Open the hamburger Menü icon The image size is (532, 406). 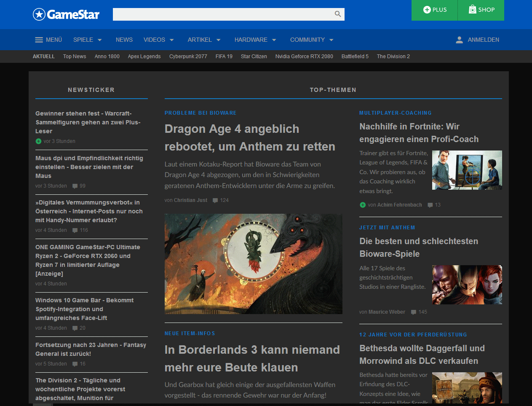[x=39, y=40]
